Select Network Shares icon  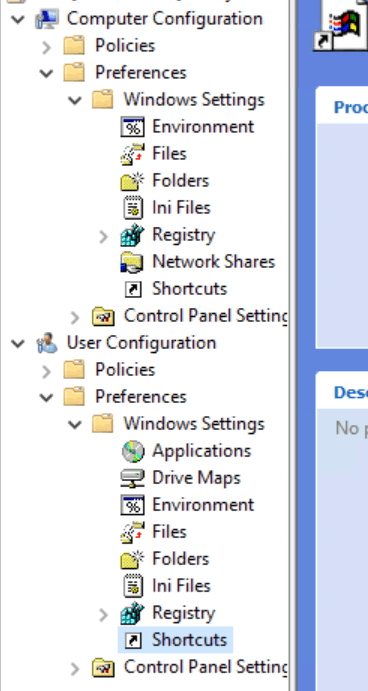[132, 262]
